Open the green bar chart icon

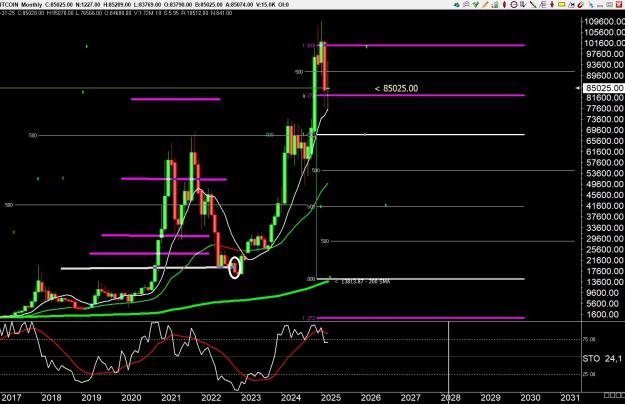pos(495,5)
